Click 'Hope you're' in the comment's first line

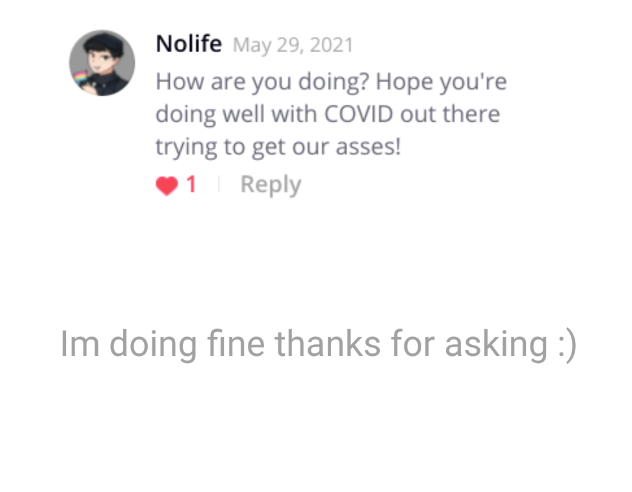tap(441, 81)
